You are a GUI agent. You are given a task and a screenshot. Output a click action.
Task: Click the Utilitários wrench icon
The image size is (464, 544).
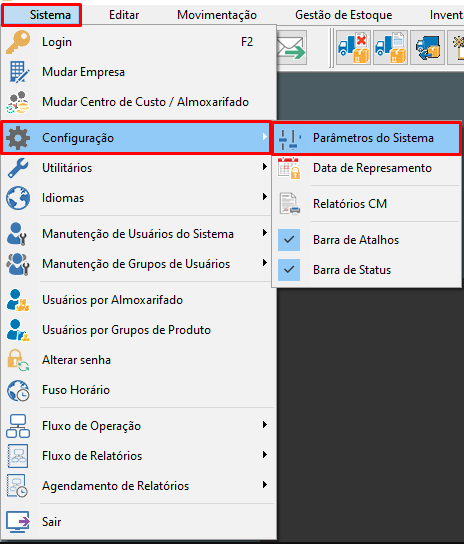tap(18, 168)
